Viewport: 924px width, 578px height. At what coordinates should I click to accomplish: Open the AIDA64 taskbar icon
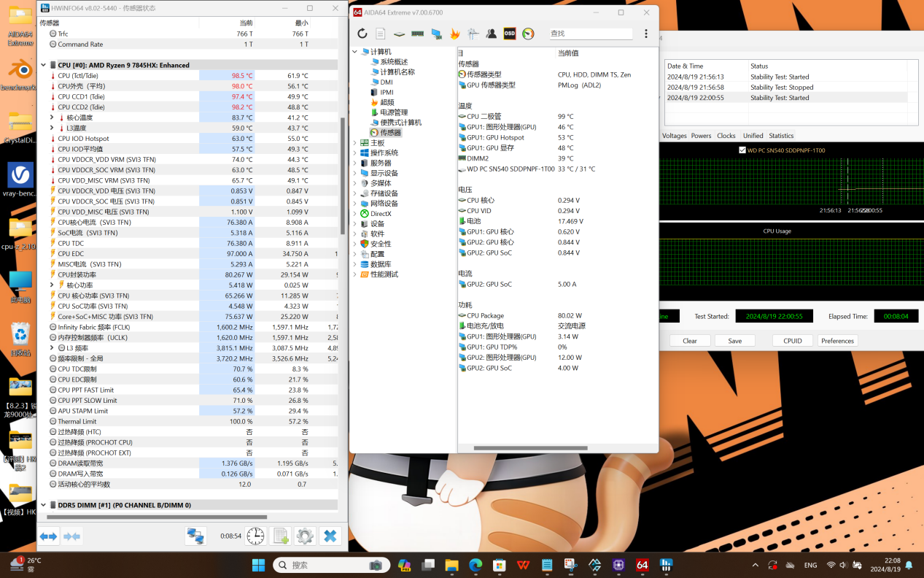642,565
